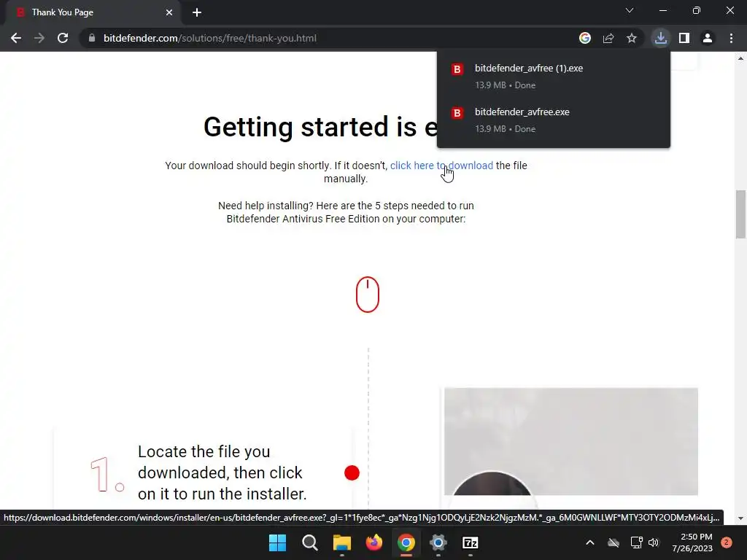
Task: Open the Chrome profile menu
Action: (708, 38)
